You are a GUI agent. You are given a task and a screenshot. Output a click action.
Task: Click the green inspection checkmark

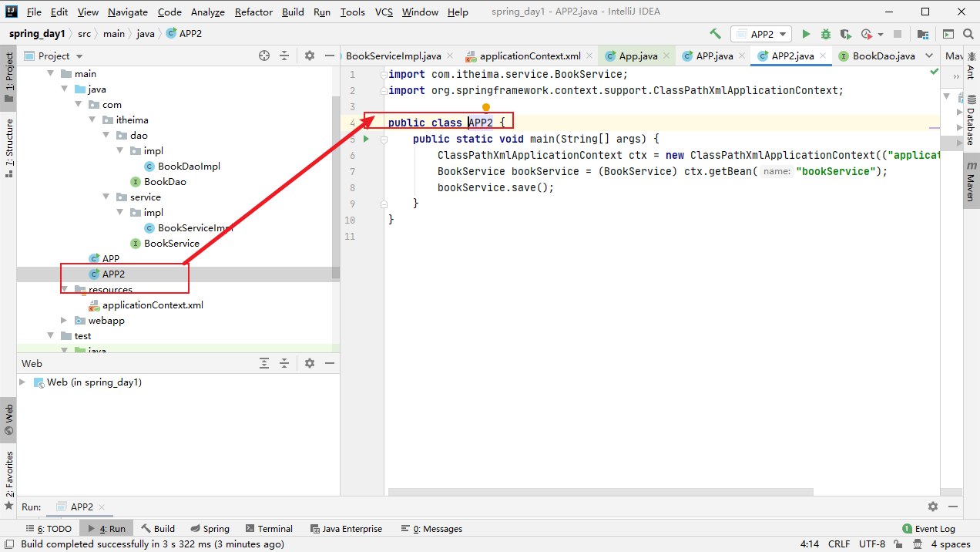point(935,71)
